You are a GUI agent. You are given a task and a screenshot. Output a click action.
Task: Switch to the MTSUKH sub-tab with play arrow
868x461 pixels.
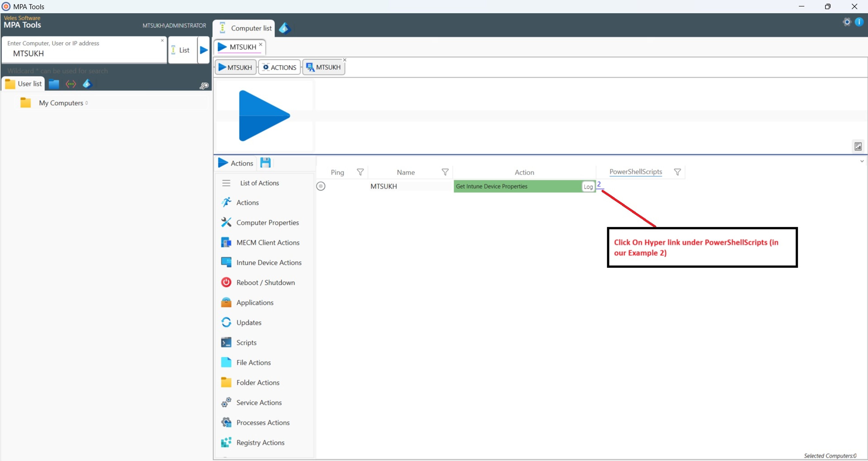click(x=236, y=67)
